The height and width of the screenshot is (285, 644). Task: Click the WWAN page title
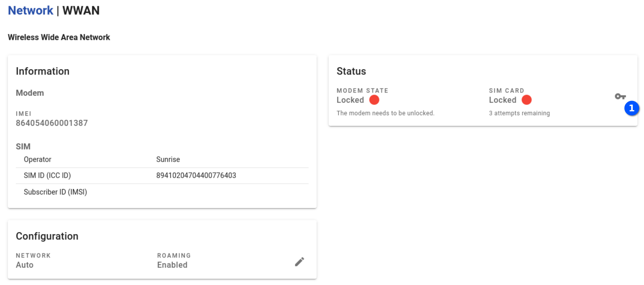point(81,11)
